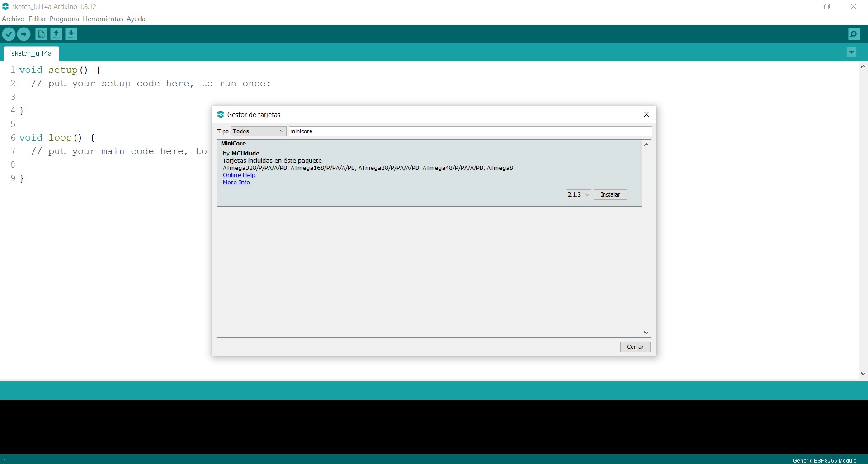Open the version dropdown showing 2.1.3
This screenshot has height=464, width=868.
(578, 194)
